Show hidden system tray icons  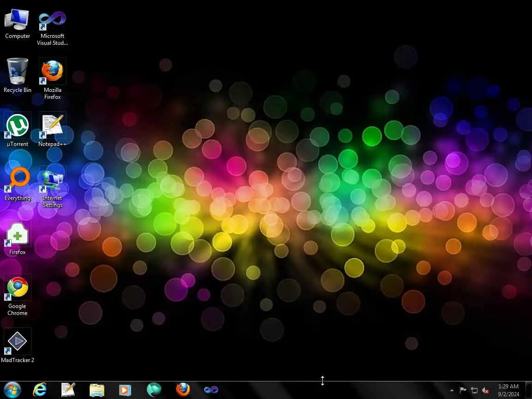(x=452, y=391)
